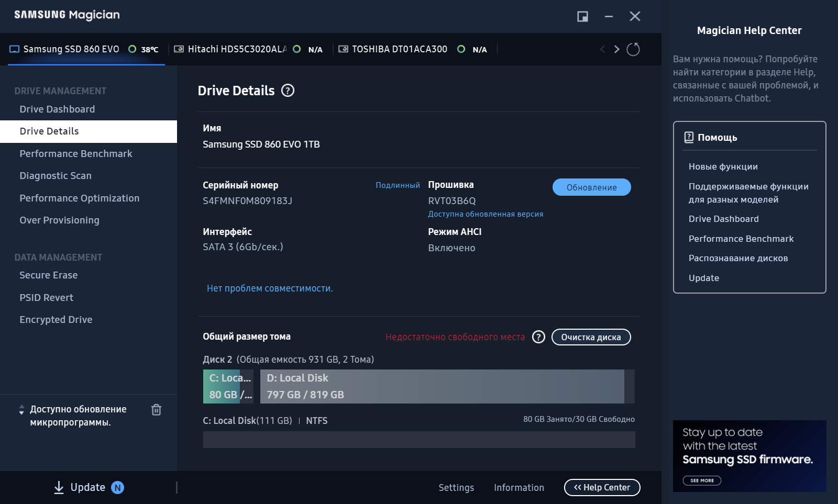This screenshot has height=504, width=838.
Task: Switch to TOSHIBA DT01ACA300 drive tab
Action: click(x=414, y=49)
